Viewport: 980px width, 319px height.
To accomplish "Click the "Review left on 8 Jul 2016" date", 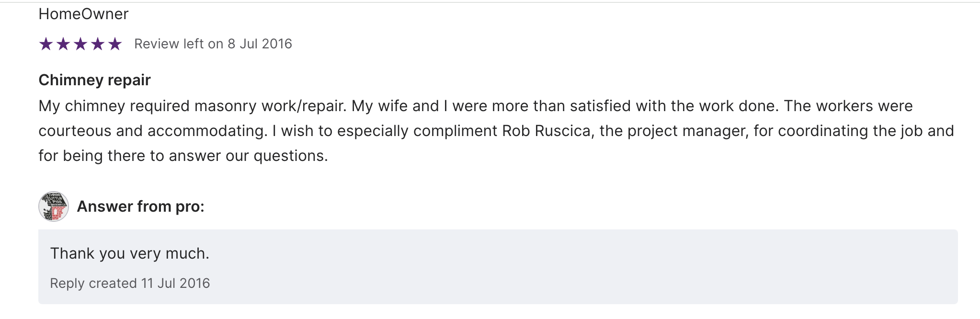I will click(x=213, y=44).
